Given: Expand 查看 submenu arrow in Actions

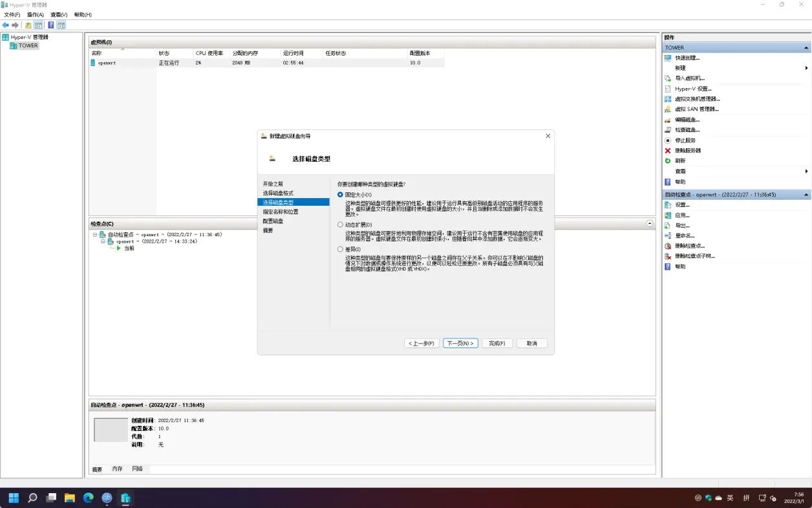Looking at the screenshot, I should click(x=806, y=171).
